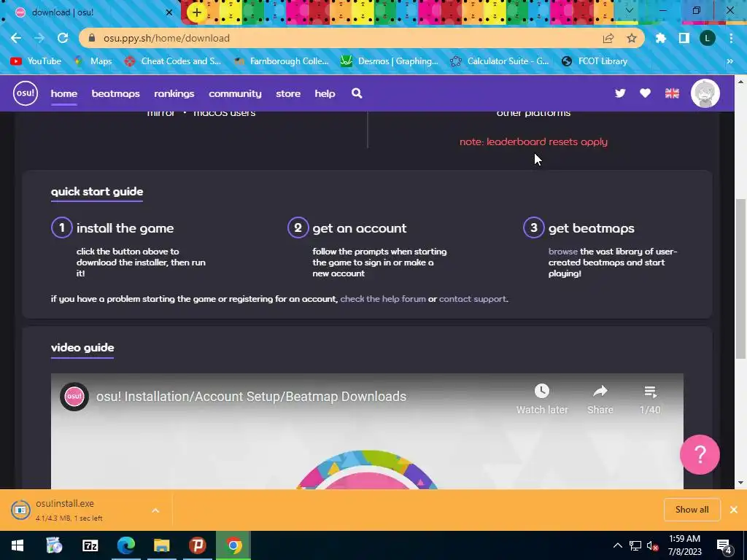Open Microsoft Edge from taskbar

tap(125, 545)
